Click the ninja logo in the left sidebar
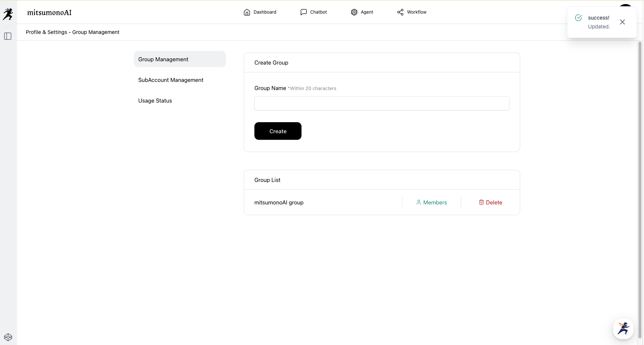The height and width of the screenshot is (345, 644). tap(8, 14)
